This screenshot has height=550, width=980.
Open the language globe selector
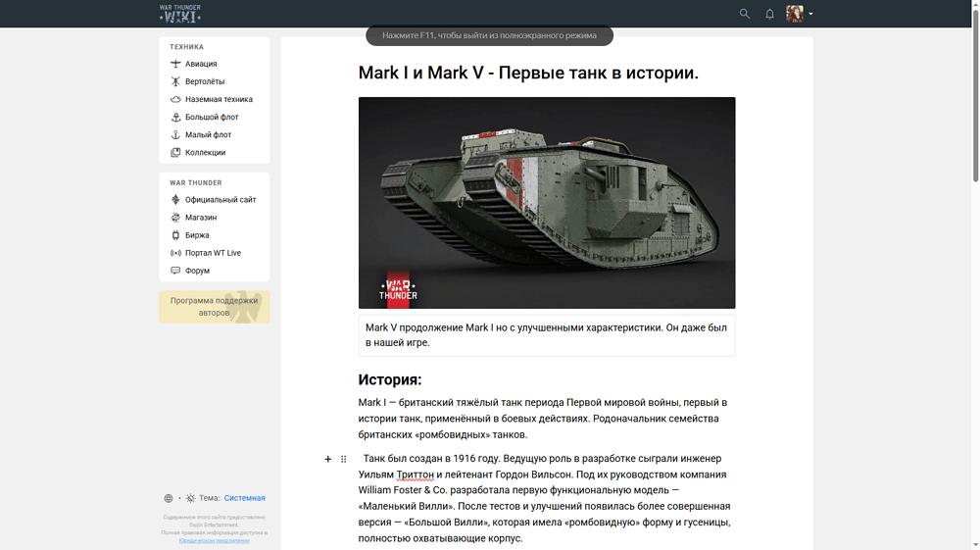169,498
